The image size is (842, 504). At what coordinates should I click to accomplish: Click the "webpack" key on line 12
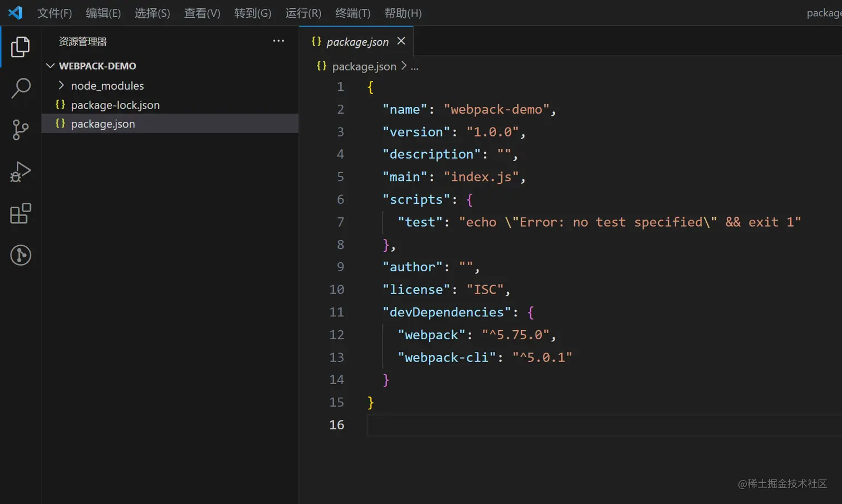click(x=432, y=335)
